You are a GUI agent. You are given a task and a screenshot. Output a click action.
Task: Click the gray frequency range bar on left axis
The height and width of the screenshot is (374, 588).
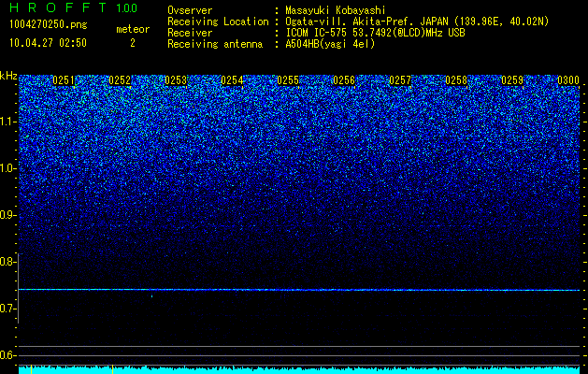tap(18, 288)
